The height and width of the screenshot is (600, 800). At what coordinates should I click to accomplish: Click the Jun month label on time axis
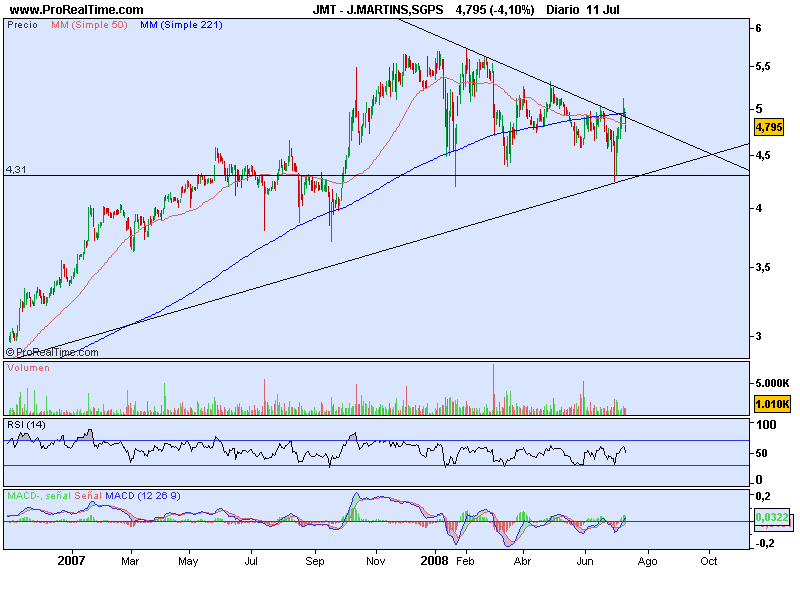(585, 561)
